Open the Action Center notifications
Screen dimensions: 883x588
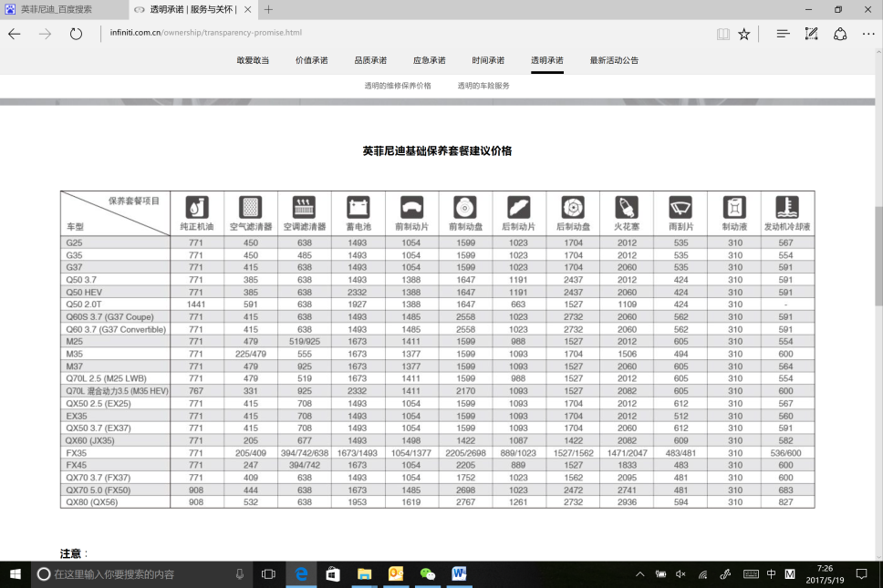tap(862, 574)
